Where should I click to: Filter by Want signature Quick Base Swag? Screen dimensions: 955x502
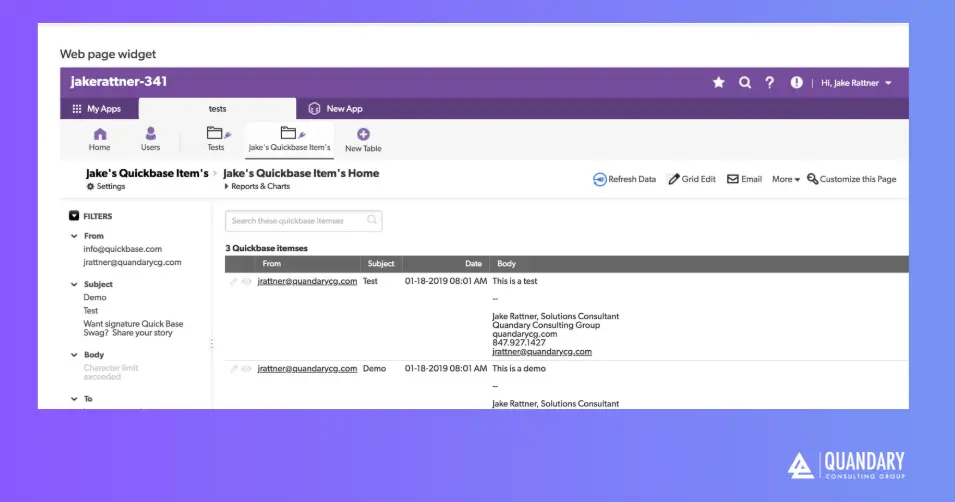click(x=133, y=328)
